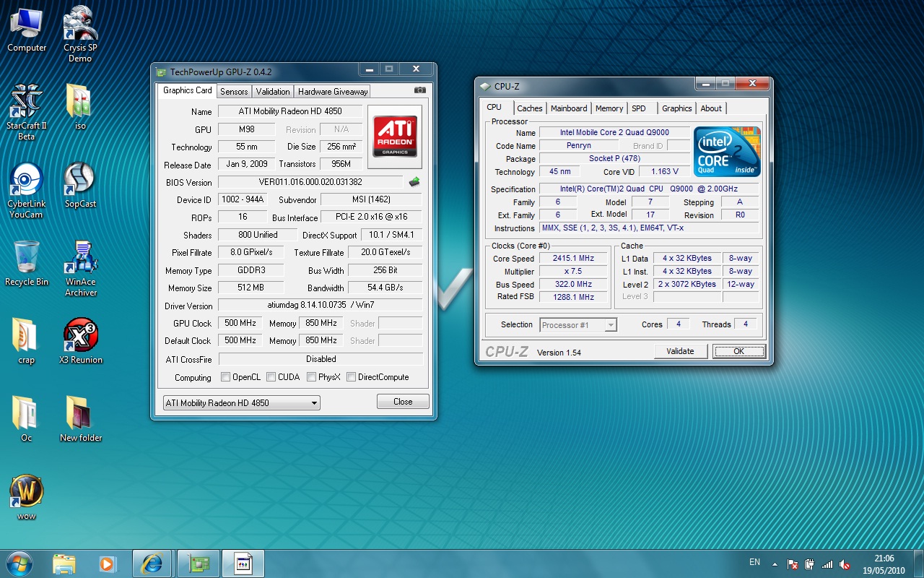
Task: Switch to CPU-Z Caches tab
Action: (530, 108)
